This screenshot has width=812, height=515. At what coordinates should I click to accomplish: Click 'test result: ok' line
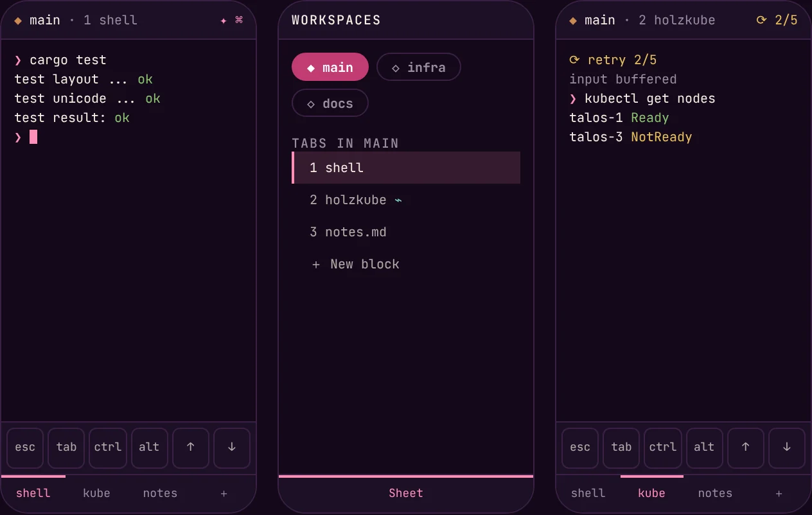pos(72,118)
